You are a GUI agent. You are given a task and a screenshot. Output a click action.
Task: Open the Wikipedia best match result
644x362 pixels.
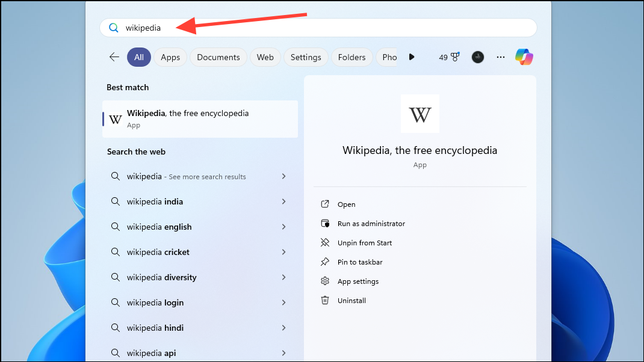point(200,119)
